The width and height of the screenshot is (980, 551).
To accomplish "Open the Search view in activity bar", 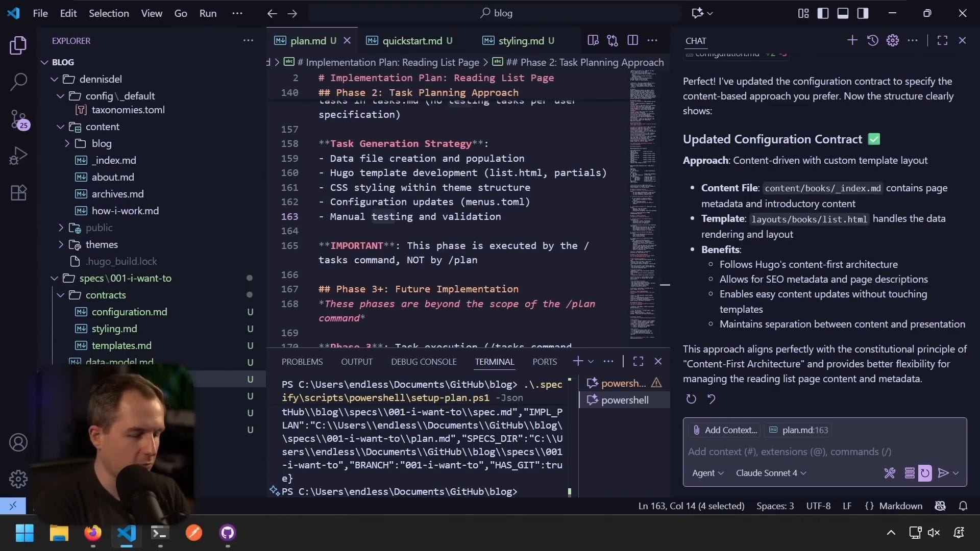I will click(x=18, y=82).
